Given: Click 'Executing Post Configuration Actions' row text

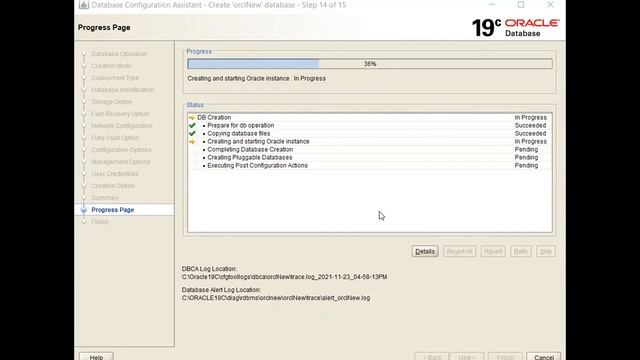Looking at the screenshot, I should [x=257, y=165].
